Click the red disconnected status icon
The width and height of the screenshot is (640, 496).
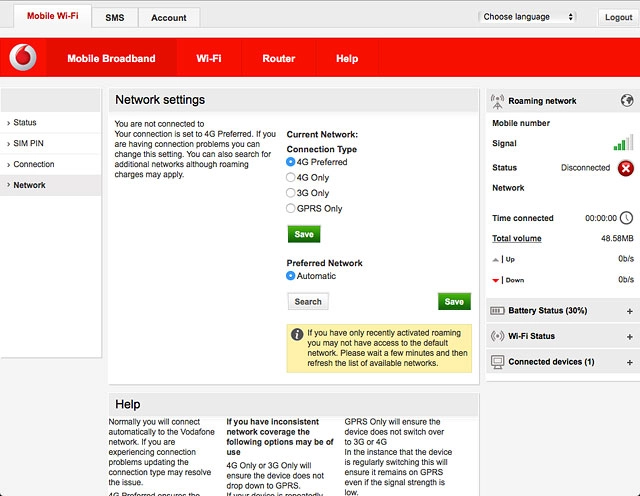[625, 168]
